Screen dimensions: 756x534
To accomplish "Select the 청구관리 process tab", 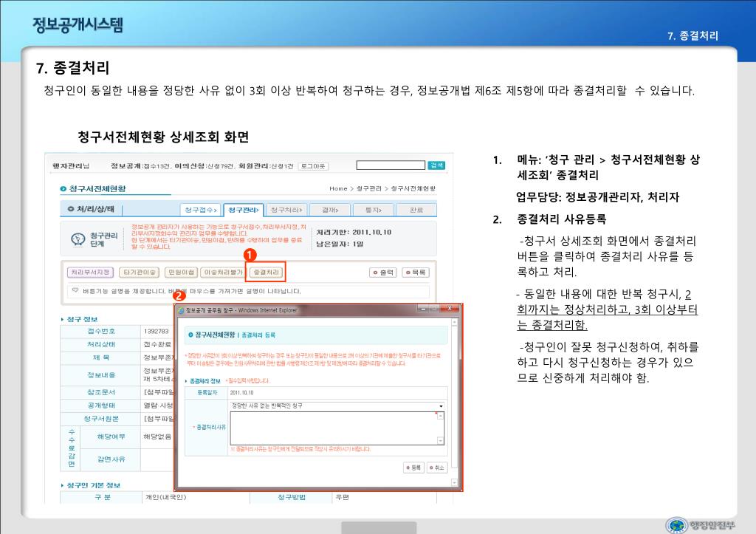I will coord(244,210).
